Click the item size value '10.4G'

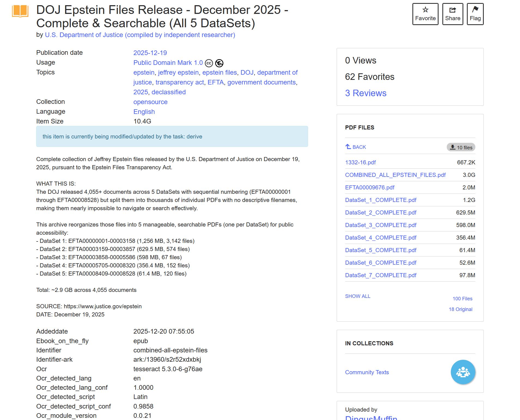tap(142, 121)
